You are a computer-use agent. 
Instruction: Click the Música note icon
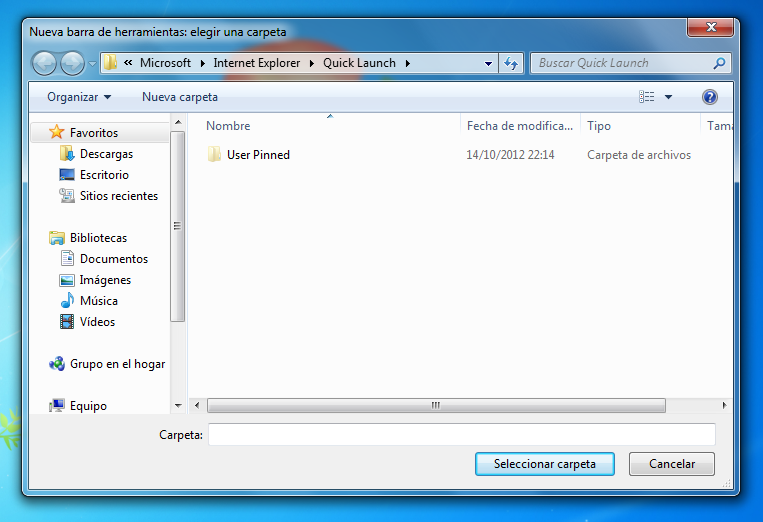click(67, 300)
